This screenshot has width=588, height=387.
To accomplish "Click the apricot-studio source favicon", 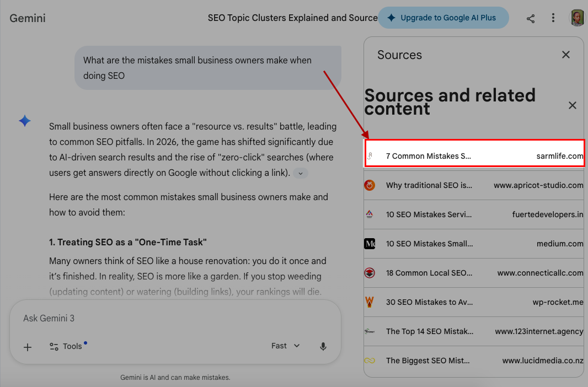I will point(370,185).
